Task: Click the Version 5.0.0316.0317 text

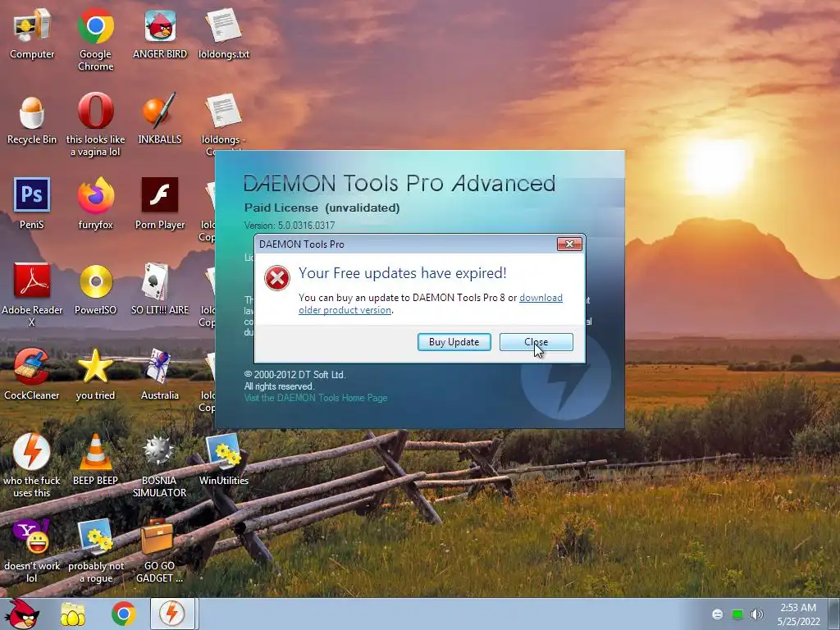Action: click(290, 225)
